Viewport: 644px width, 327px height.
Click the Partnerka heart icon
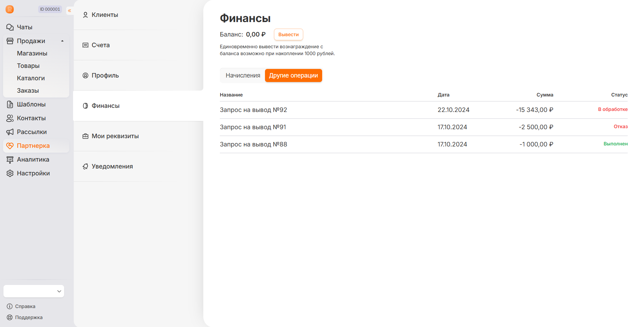[x=10, y=146]
